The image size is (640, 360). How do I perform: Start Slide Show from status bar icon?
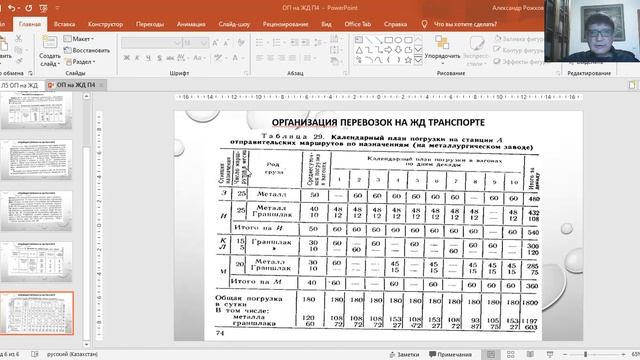(x=550, y=354)
